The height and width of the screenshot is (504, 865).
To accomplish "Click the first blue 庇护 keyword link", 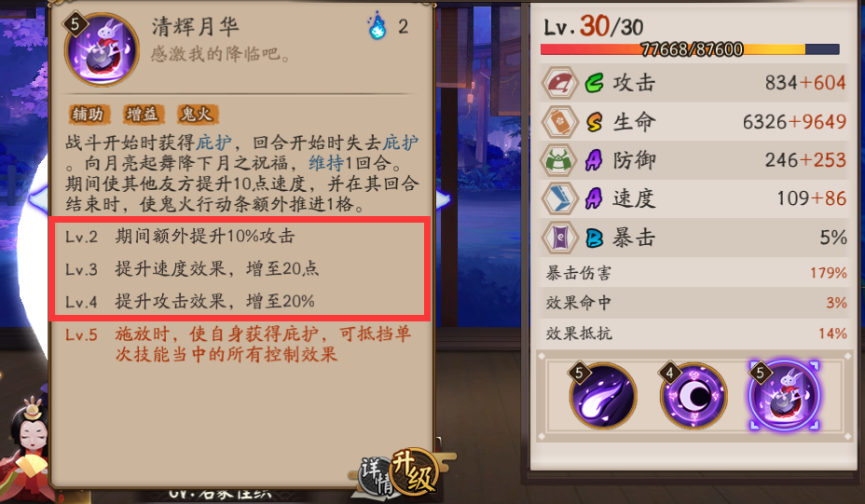I will [214, 143].
